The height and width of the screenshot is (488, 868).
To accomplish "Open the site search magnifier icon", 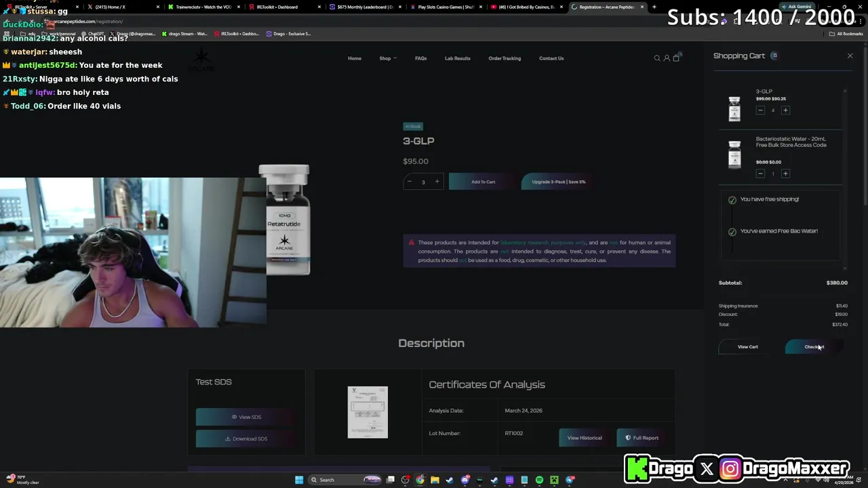I will pyautogui.click(x=657, y=58).
